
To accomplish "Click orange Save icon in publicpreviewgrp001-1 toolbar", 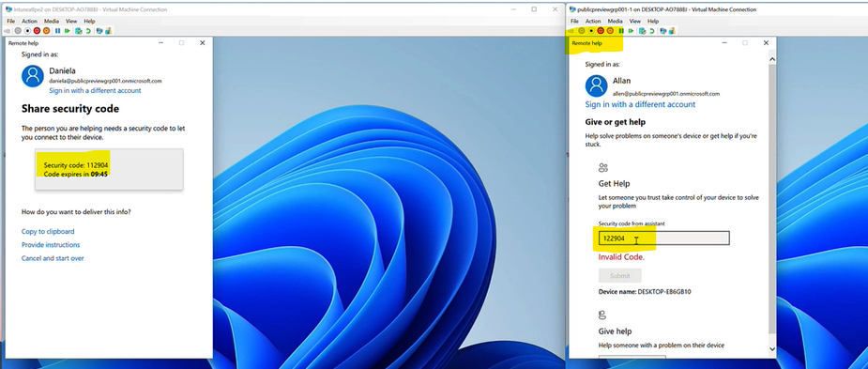I will click(610, 30).
